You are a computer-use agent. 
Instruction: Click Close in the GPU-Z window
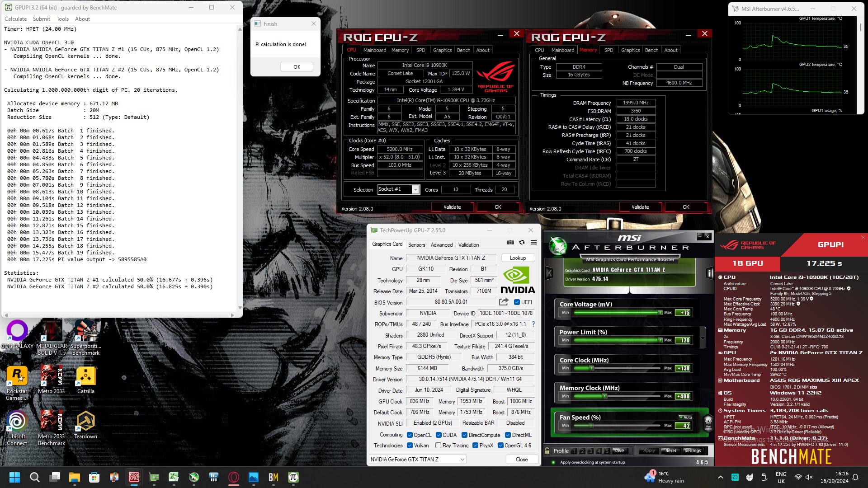pyautogui.click(x=522, y=460)
